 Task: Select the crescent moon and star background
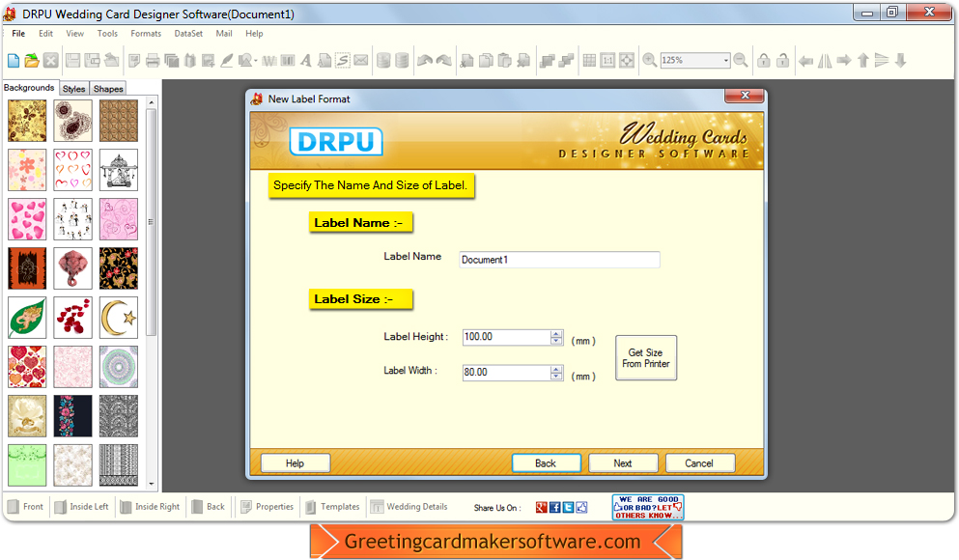click(x=119, y=318)
